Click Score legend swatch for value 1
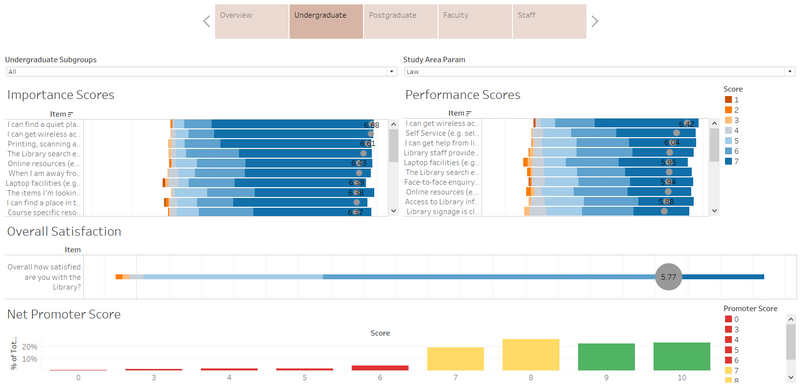800x390 pixels. pyautogui.click(x=728, y=100)
